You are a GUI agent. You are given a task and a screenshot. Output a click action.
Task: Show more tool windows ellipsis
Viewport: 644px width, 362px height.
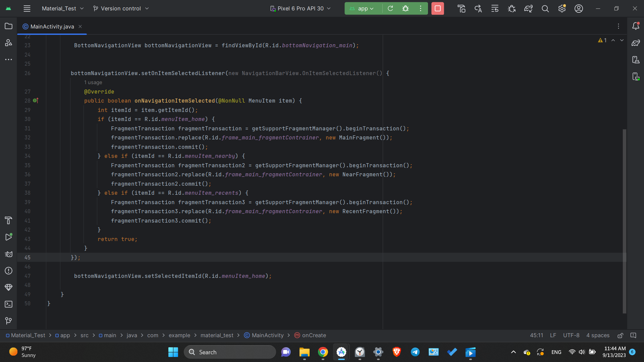[x=8, y=60]
